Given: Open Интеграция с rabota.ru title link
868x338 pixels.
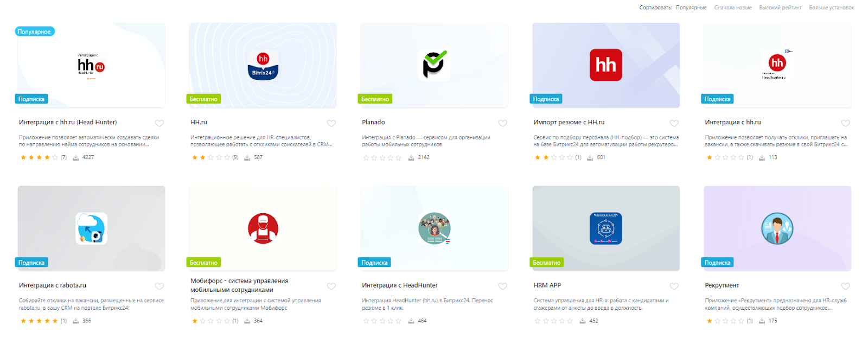Looking at the screenshot, I should 53,285.
